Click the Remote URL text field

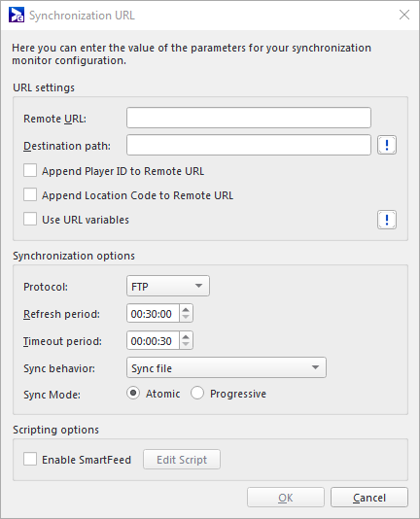click(249, 118)
